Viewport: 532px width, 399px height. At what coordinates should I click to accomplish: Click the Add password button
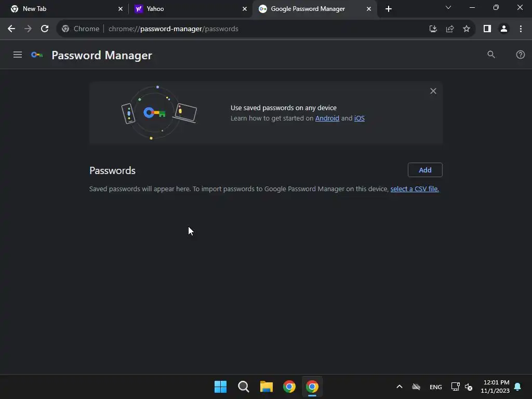click(425, 170)
